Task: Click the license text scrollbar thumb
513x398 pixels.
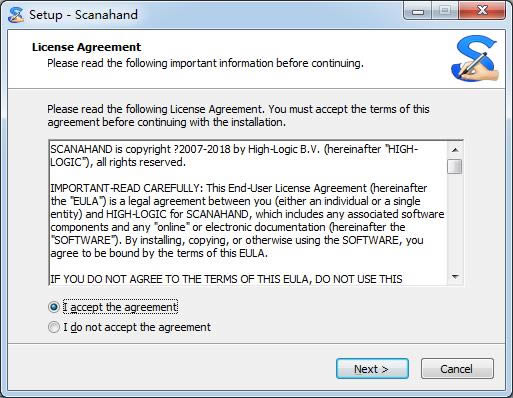Action: (455, 166)
